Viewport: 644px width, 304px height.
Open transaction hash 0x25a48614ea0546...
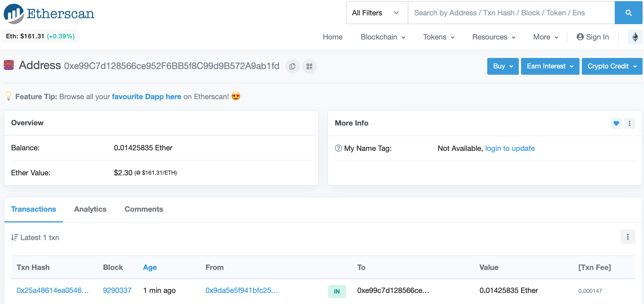[53, 290]
